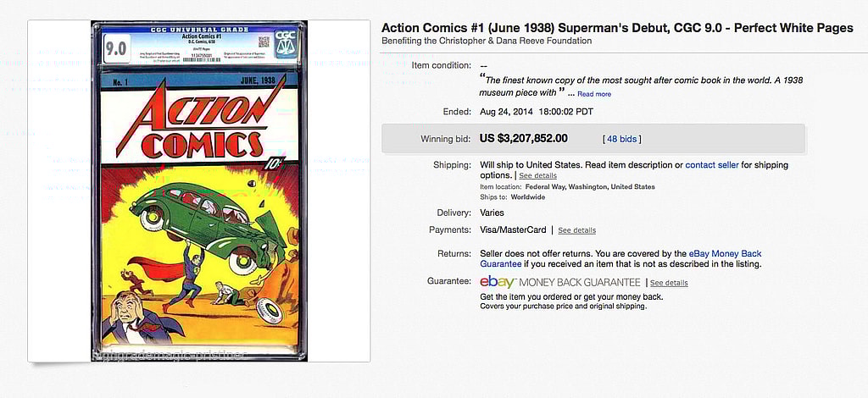Open "See details" beside Money Back Guarantee logo

669,283
